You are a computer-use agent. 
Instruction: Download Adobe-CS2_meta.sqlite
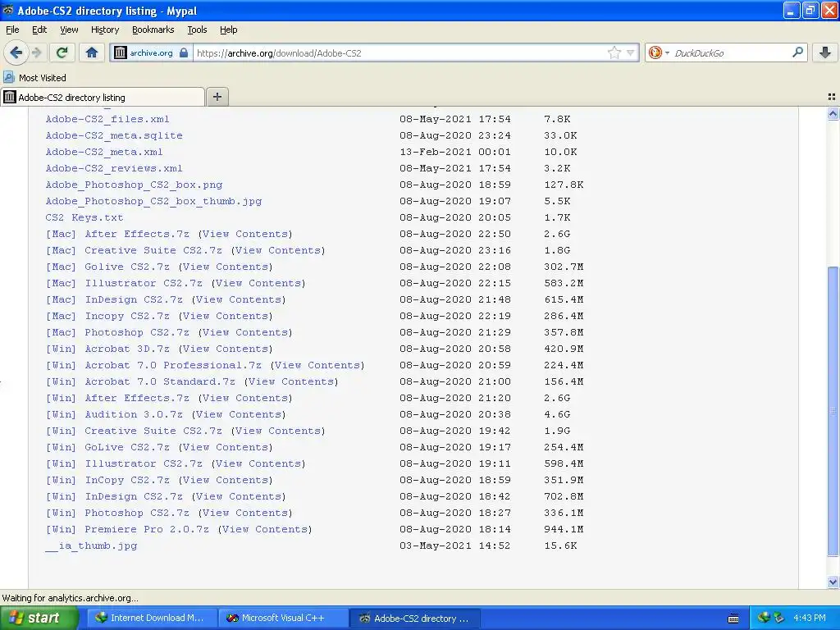click(x=113, y=135)
